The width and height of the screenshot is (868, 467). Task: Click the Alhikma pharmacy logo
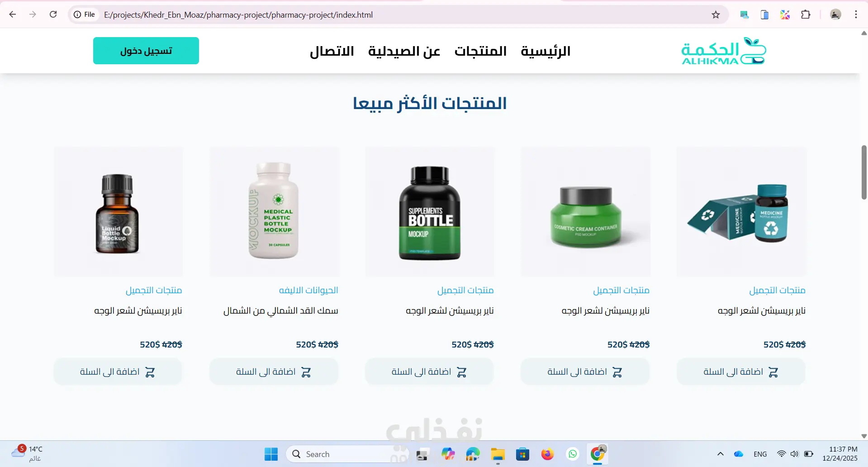coord(724,51)
